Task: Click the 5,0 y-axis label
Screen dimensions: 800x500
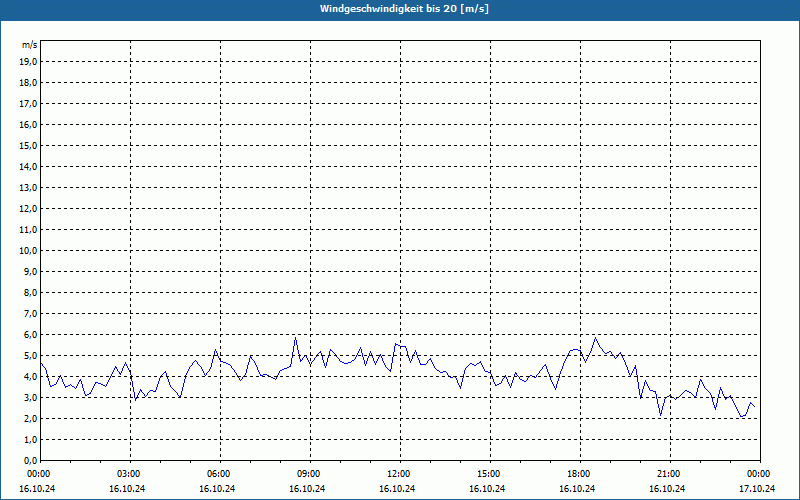Action: point(30,356)
